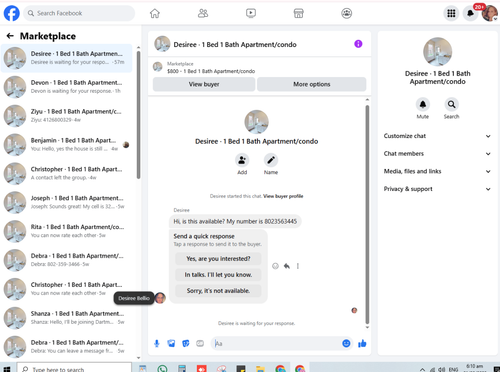
Task: Send 'Sorry, it's not available.' response
Action: (218, 291)
